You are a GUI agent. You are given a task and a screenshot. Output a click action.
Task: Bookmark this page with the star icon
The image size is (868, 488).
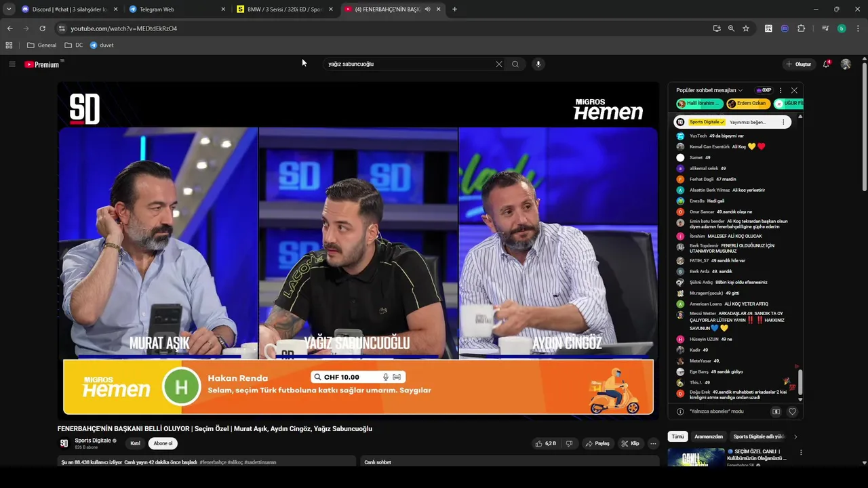tap(746, 28)
